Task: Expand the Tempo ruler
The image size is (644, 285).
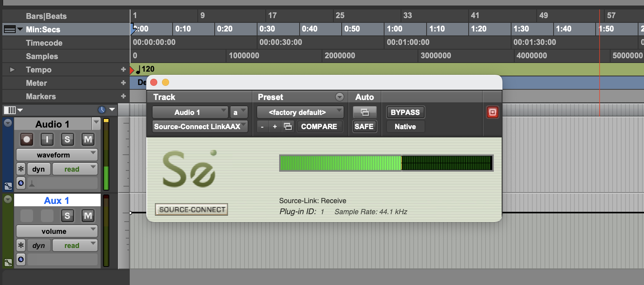Action: pos(12,70)
